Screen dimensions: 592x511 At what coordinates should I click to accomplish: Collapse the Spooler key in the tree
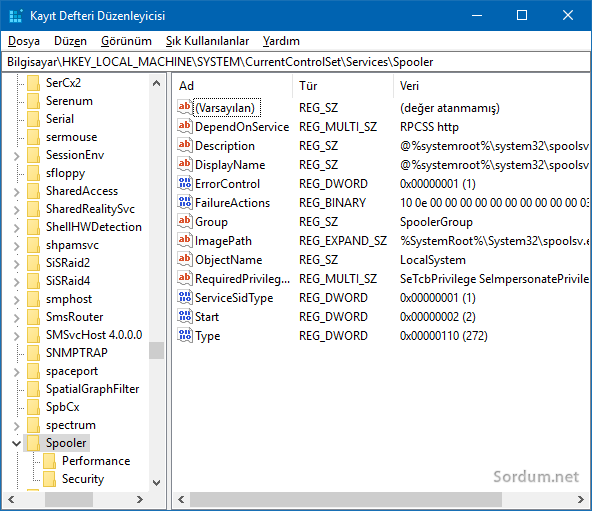click(x=16, y=443)
